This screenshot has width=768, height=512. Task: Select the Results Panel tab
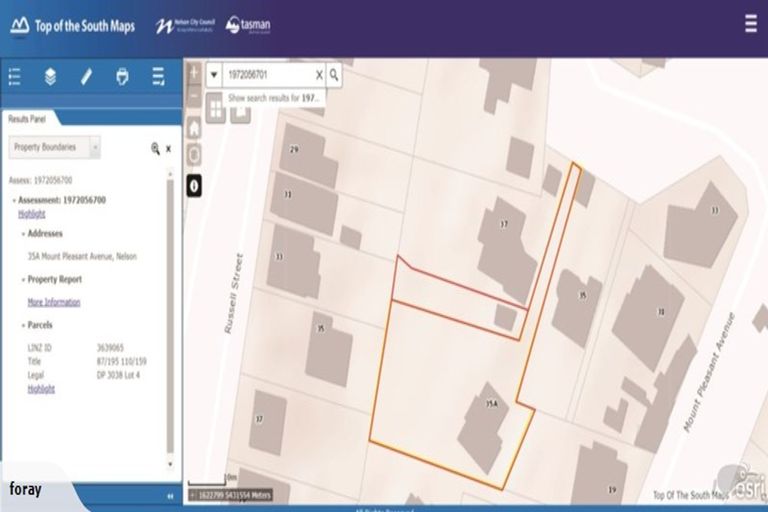tap(27, 118)
